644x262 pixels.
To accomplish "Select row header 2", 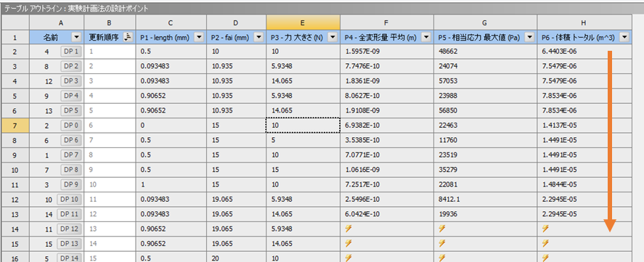I will [15, 52].
